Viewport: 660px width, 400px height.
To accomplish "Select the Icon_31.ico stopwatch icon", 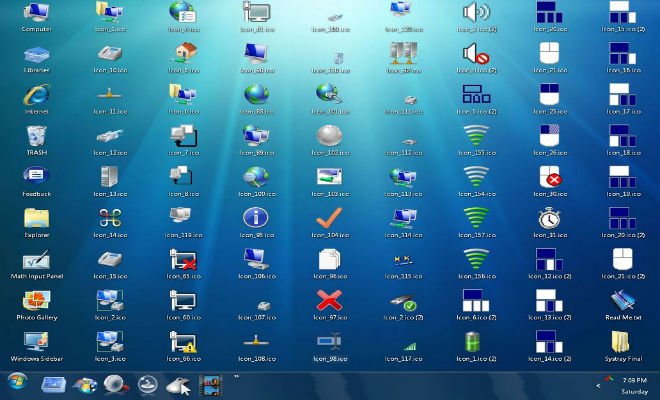I will [550, 218].
